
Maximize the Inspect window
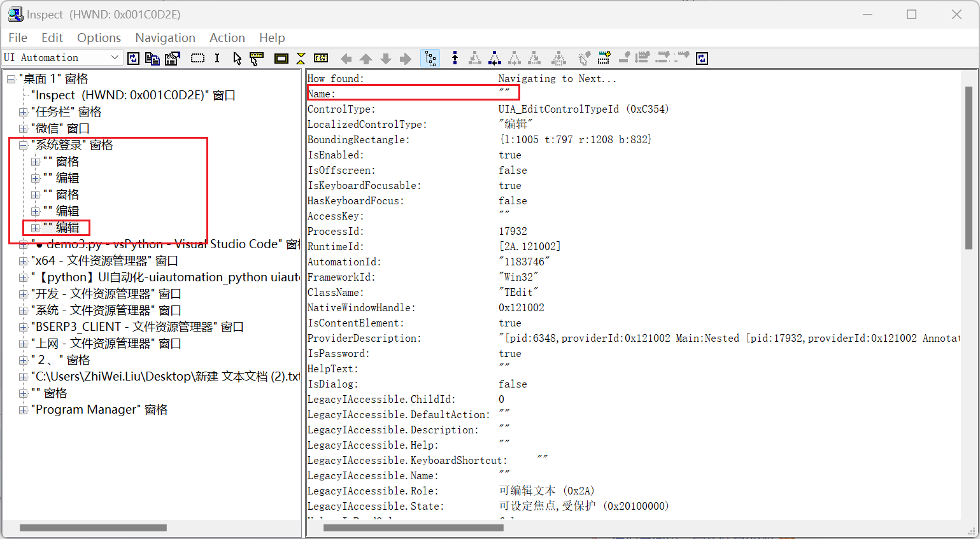click(x=911, y=14)
